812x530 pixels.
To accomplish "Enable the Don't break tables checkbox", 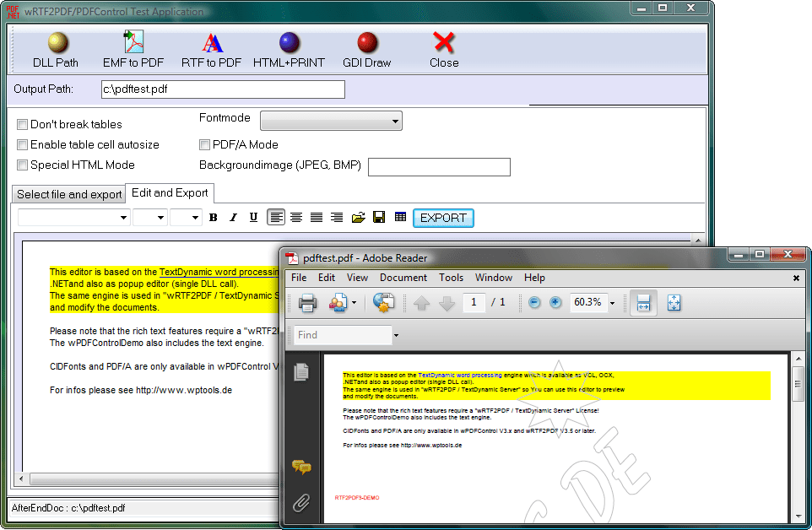I will click(x=22, y=124).
